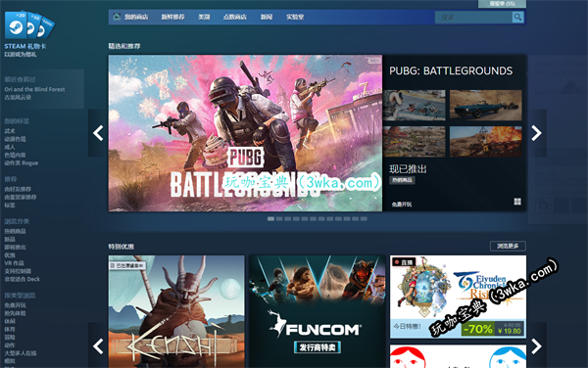Viewport: 588px width, 368px height.
Task: Click the search magnifier icon
Action: 517,17
